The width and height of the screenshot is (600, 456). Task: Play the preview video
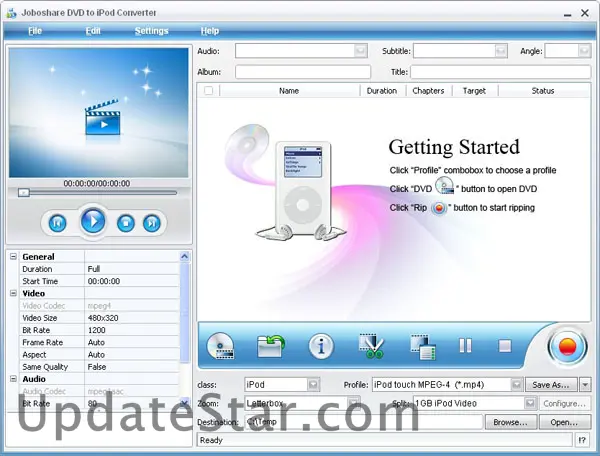pyautogui.click(x=93, y=221)
